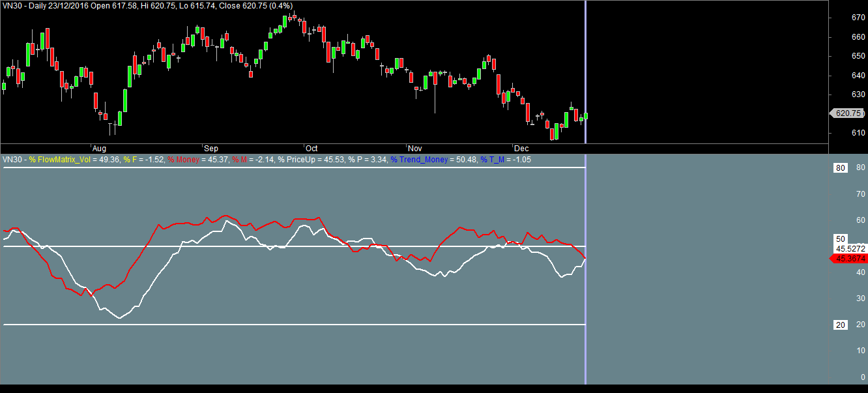The width and height of the screenshot is (868, 393).
Task: Click the Dec label on date axis
Action: point(521,148)
